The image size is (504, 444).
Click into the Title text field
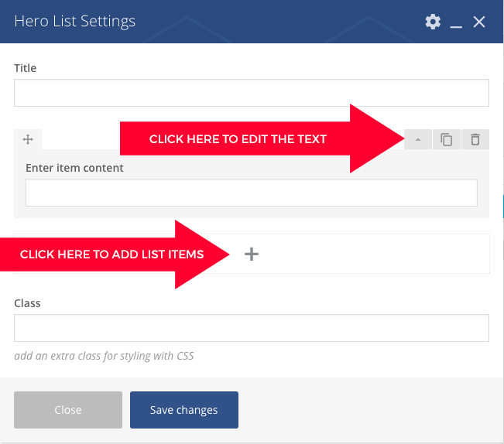point(252,93)
